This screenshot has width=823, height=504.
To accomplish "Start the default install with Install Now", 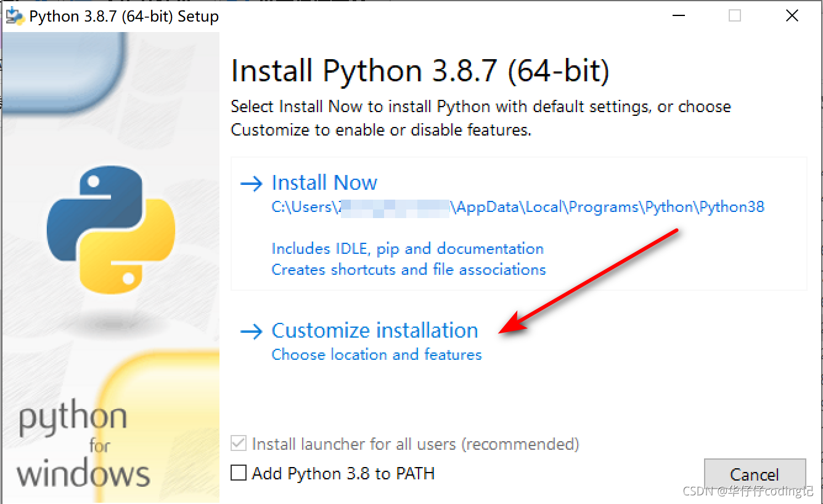I will [x=324, y=182].
